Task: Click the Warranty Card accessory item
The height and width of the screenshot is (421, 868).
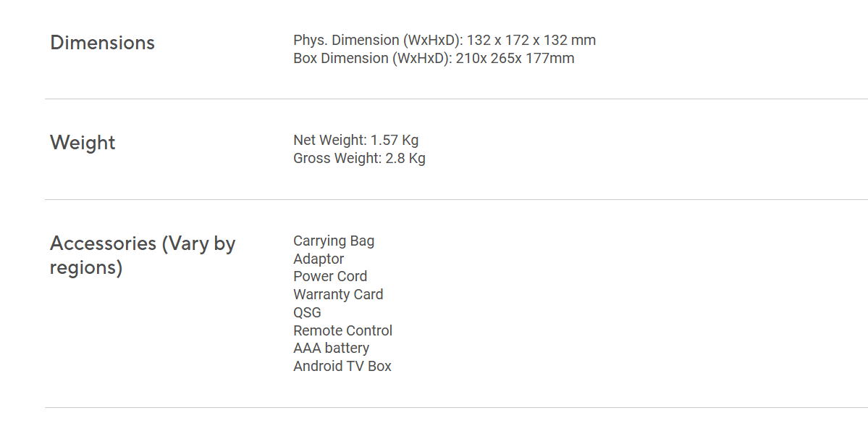Action: click(338, 294)
